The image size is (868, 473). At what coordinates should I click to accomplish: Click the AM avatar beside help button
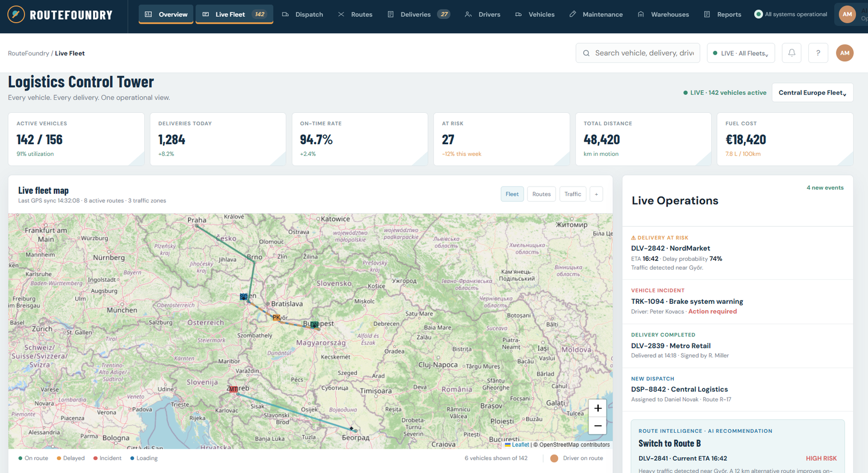click(845, 53)
